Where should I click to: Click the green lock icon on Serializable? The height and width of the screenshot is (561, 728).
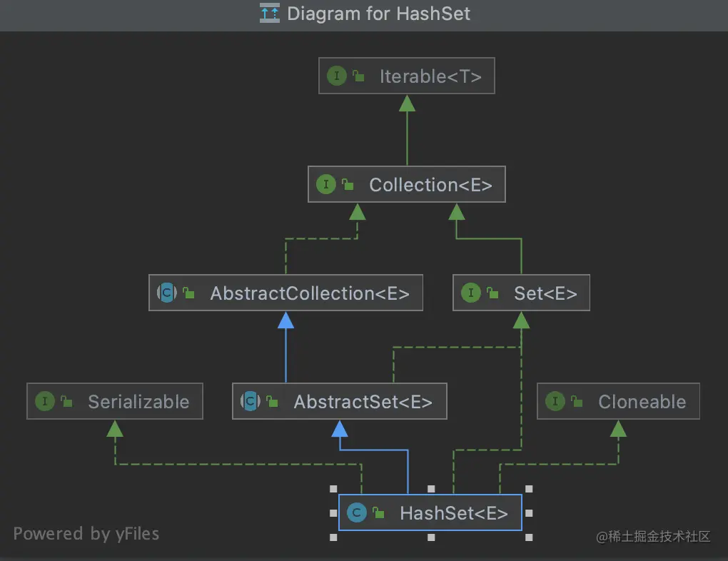(x=67, y=402)
